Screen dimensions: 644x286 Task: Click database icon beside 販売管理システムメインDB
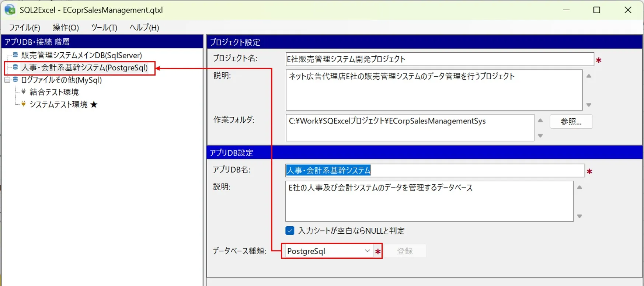point(15,55)
